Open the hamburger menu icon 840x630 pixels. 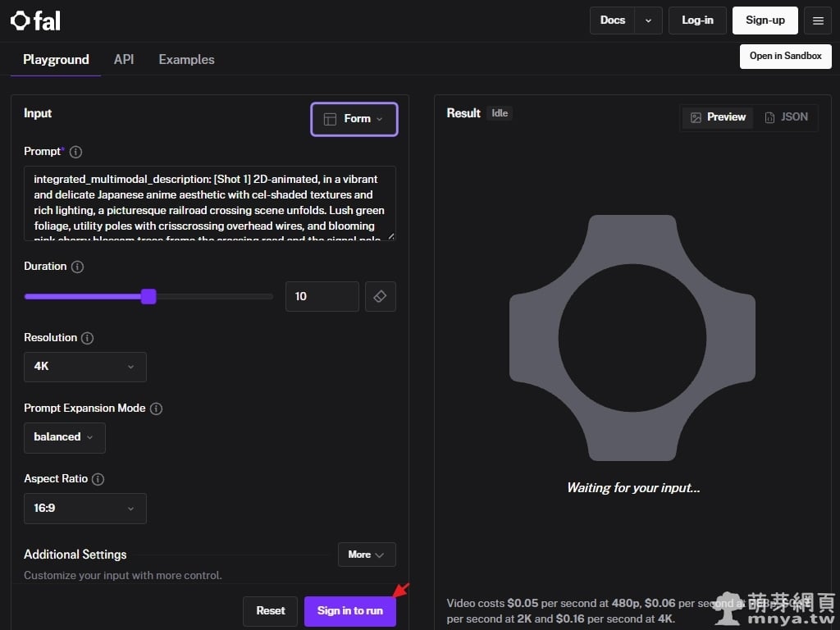click(818, 21)
